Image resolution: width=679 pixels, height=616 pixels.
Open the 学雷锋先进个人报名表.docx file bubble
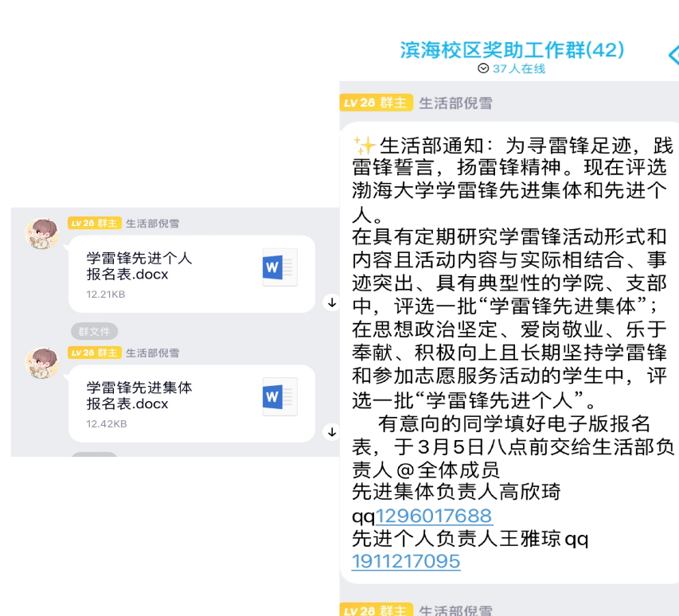pos(191,274)
